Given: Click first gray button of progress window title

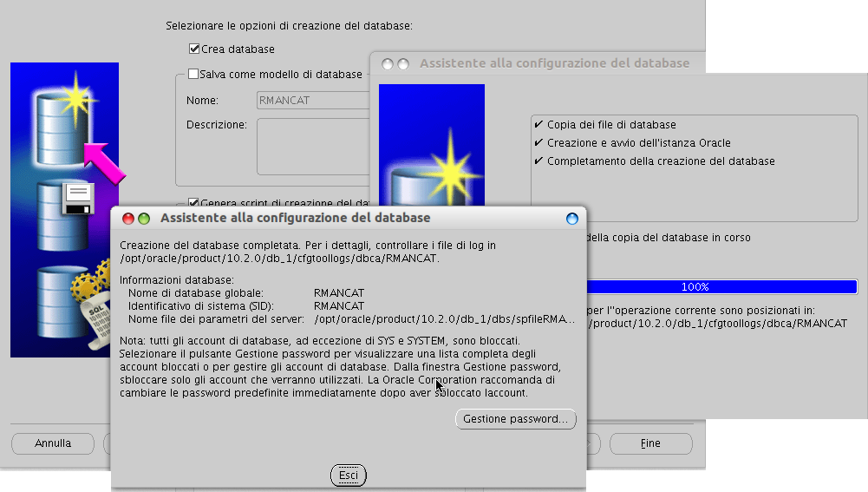Looking at the screenshot, I should coord(388,64).
